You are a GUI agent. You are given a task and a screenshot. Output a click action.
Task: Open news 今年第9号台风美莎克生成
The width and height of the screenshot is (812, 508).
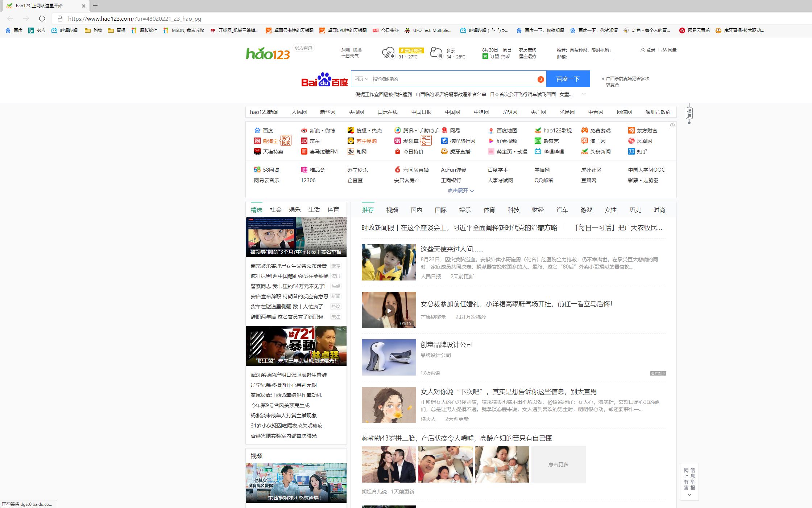click(280, 405)
